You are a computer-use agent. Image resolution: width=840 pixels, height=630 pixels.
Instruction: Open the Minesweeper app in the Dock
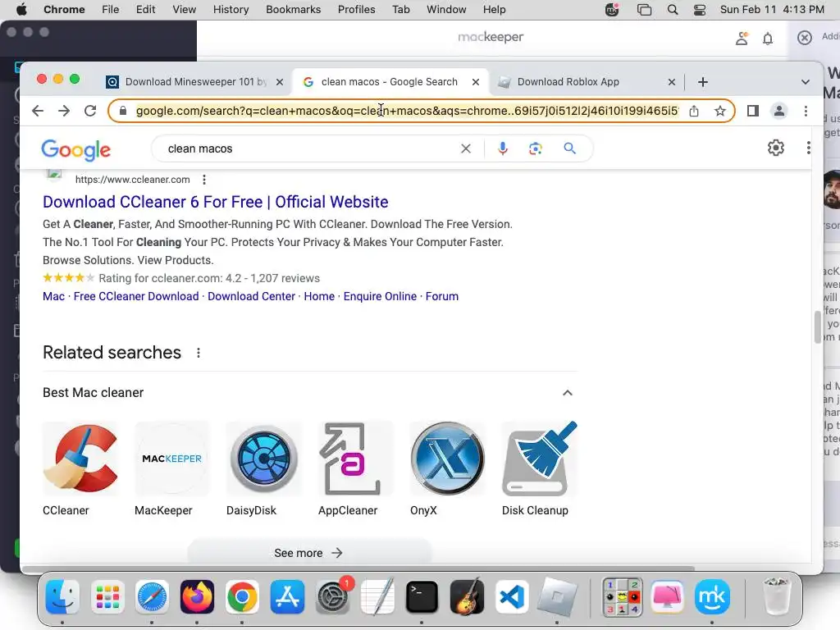[622, 597]
